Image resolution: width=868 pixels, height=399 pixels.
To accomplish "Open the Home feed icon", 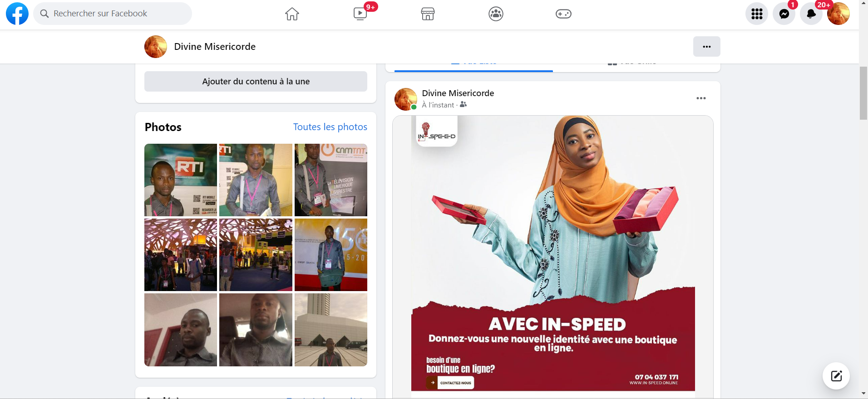I will [292, 14].
